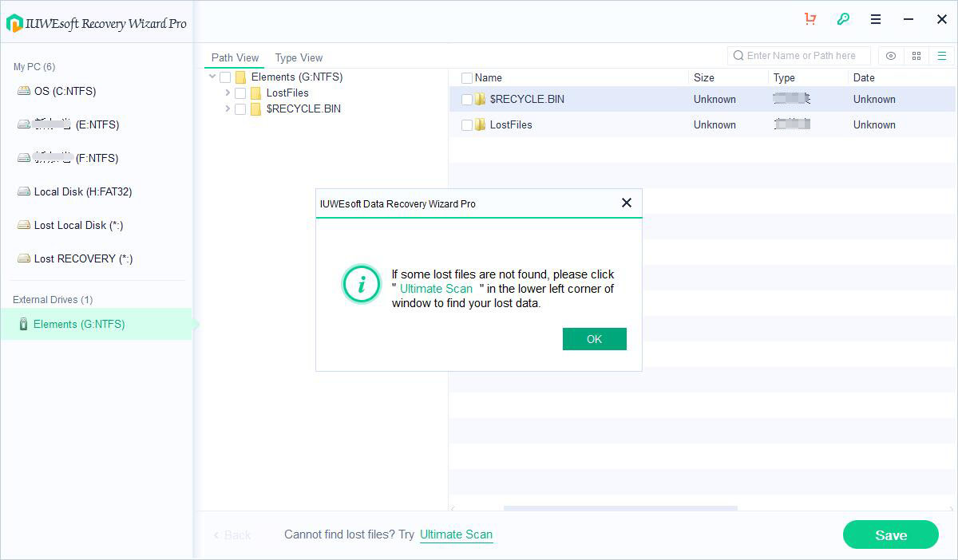The image size is (958, 560).
Task: Click the search Name or Path field
Action: tap(801, 56)
